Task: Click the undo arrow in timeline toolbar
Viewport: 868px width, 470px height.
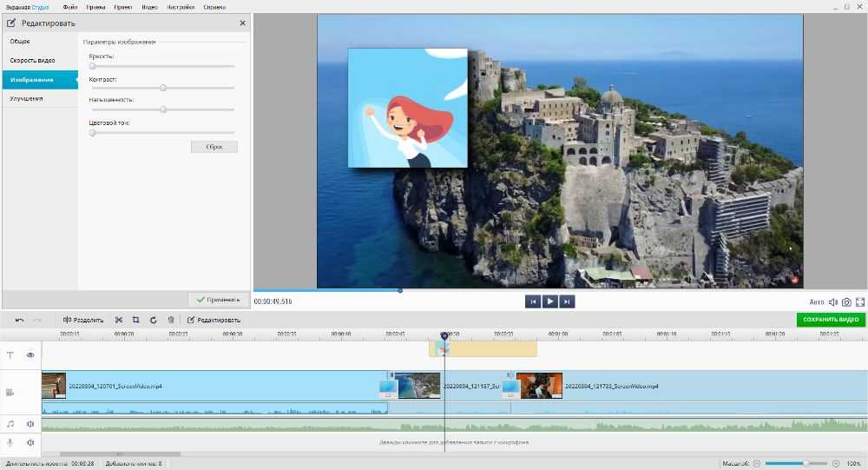Action: pos(19,320)
